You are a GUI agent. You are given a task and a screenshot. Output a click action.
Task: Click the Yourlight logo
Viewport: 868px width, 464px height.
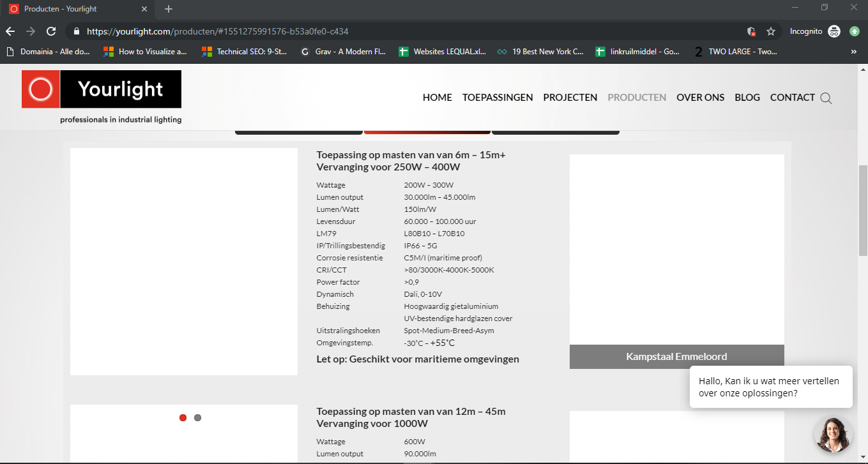click(102, 97)
